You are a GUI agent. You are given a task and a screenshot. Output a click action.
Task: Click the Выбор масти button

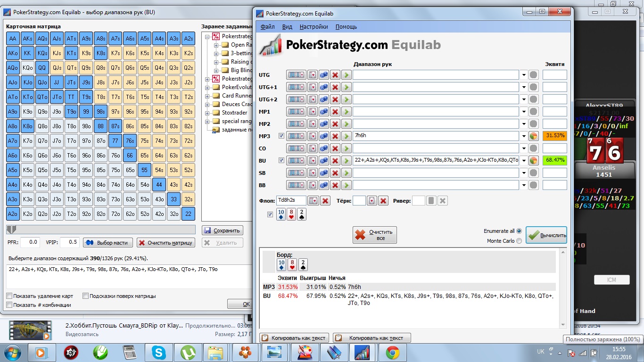pyautogui.click(x=108, y=242)
